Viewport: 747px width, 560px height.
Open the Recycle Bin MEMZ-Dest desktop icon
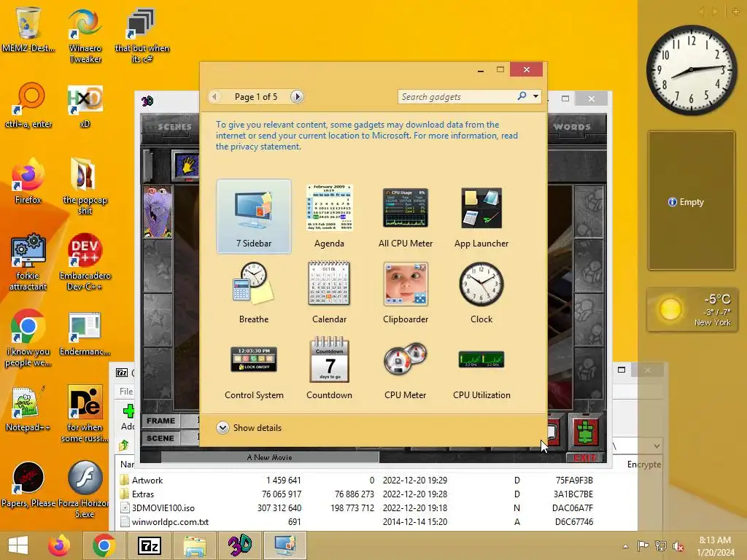tap(28, 28)
